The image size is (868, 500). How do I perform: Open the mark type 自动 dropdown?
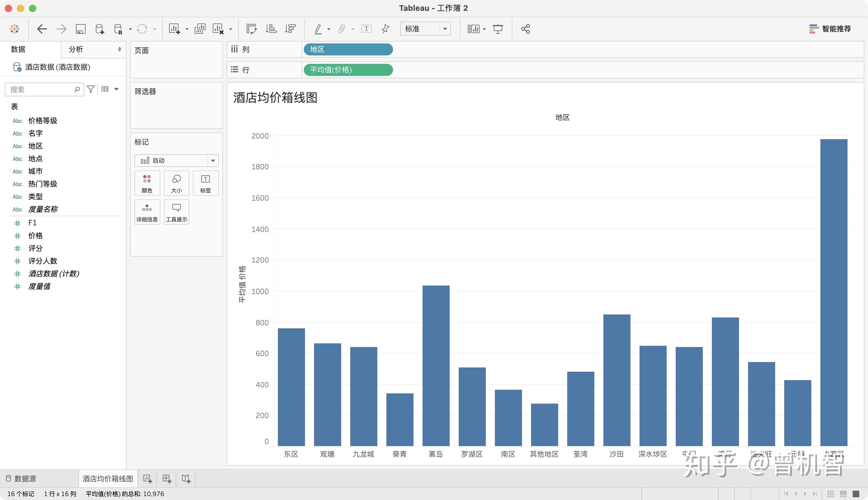coord(176,160)
